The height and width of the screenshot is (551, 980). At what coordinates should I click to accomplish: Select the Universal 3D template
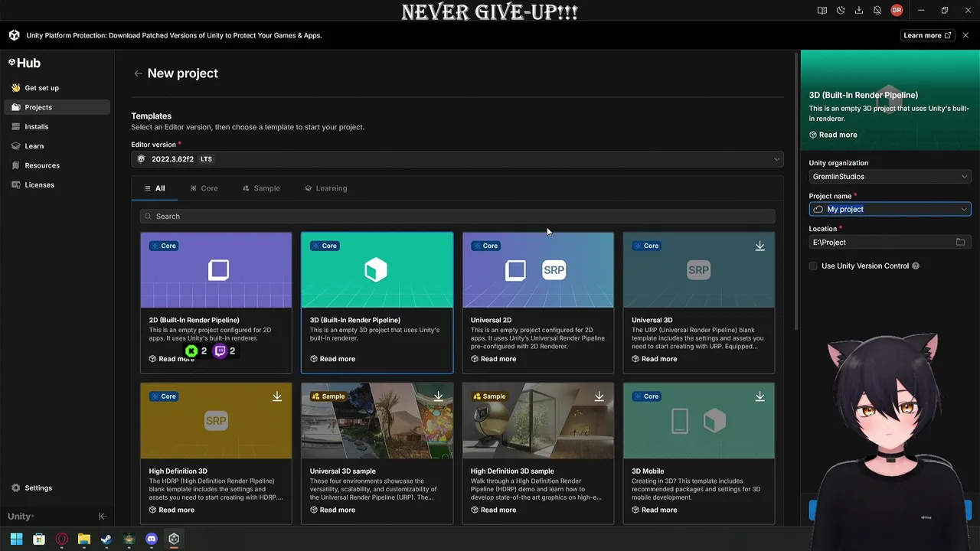(699, 302)
